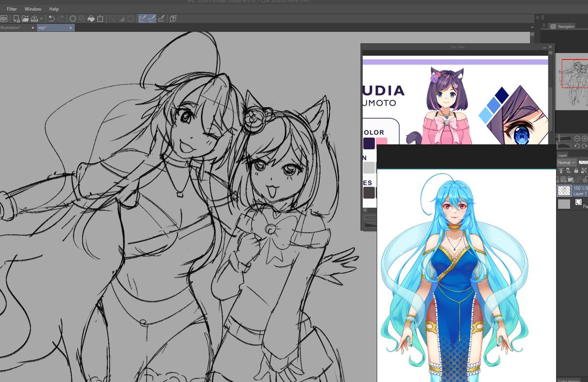Screen dimensions: 588x382
Task: Click the Sub View title bar
Action: pyautogui.click(x=458, y=47)
